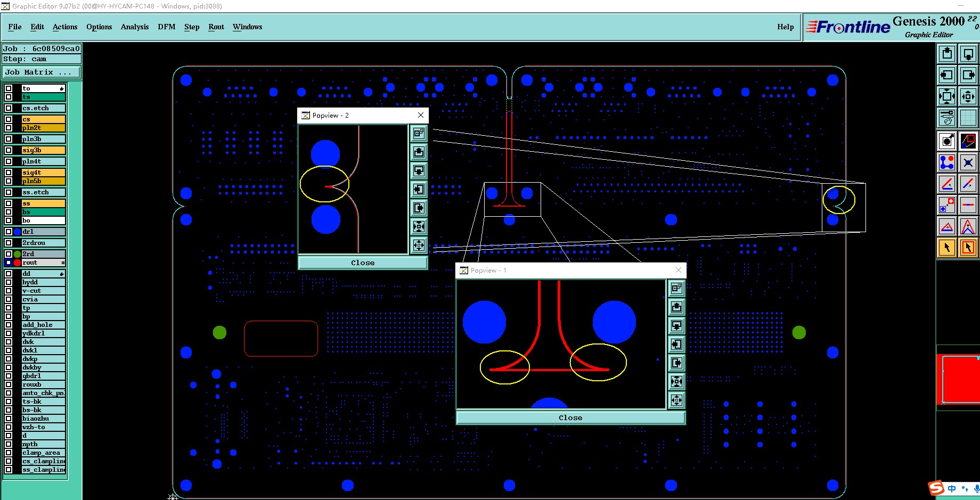Click zoom in icon in Popview 2
This screenshot has height=500, width=980.
pos(419,227)
